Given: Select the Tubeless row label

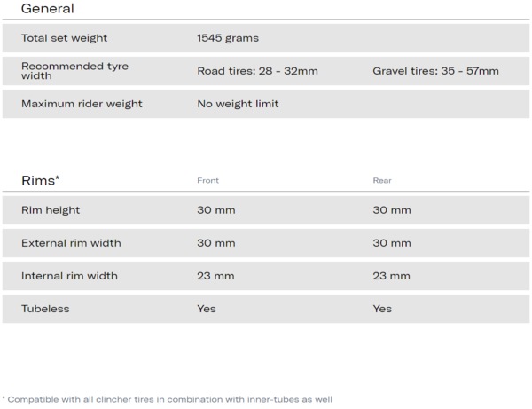Looking at the screenshot, I should pos(45,309).
